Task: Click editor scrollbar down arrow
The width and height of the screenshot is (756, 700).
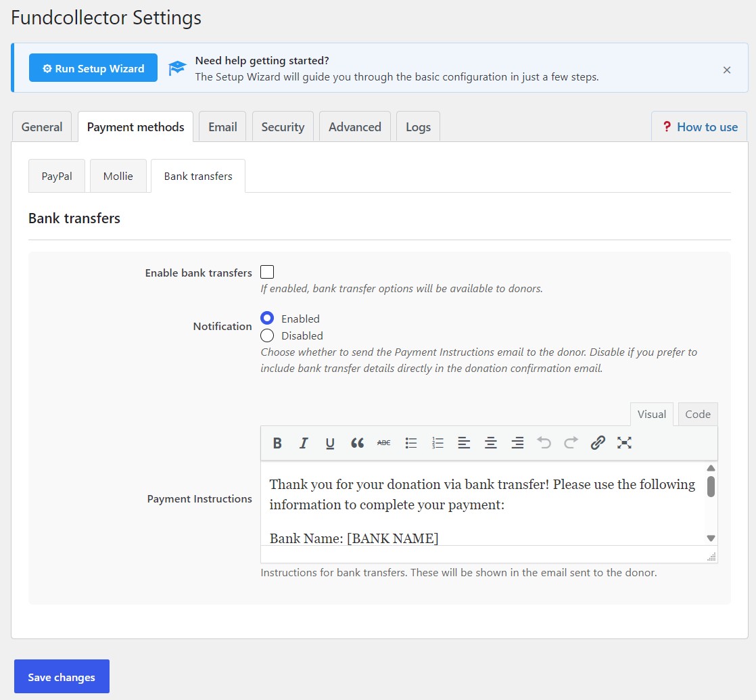Action: point(711,538)
